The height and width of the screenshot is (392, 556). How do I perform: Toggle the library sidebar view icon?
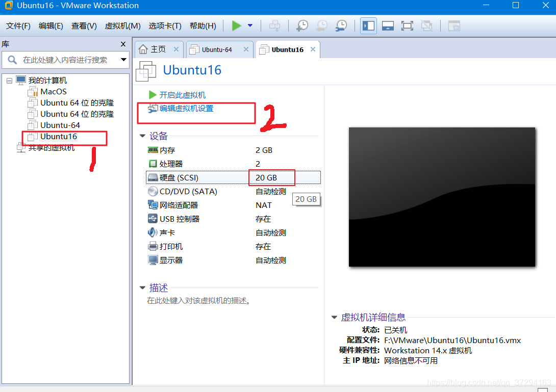click(368, 26)
